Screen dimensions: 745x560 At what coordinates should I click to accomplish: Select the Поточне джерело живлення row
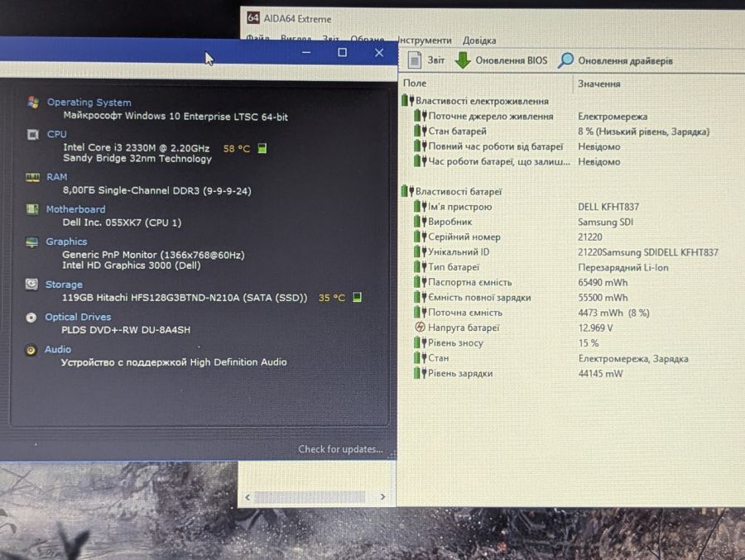point(530,116)
